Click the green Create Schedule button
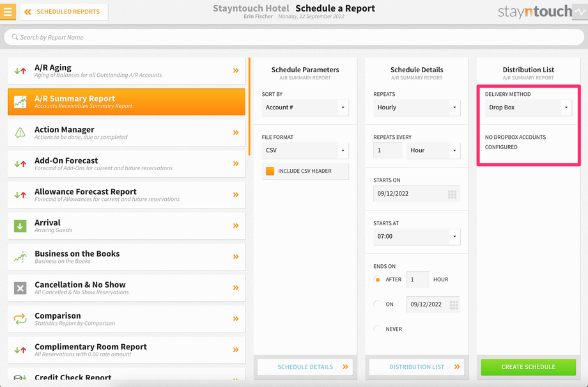 (x=529, y=367)
